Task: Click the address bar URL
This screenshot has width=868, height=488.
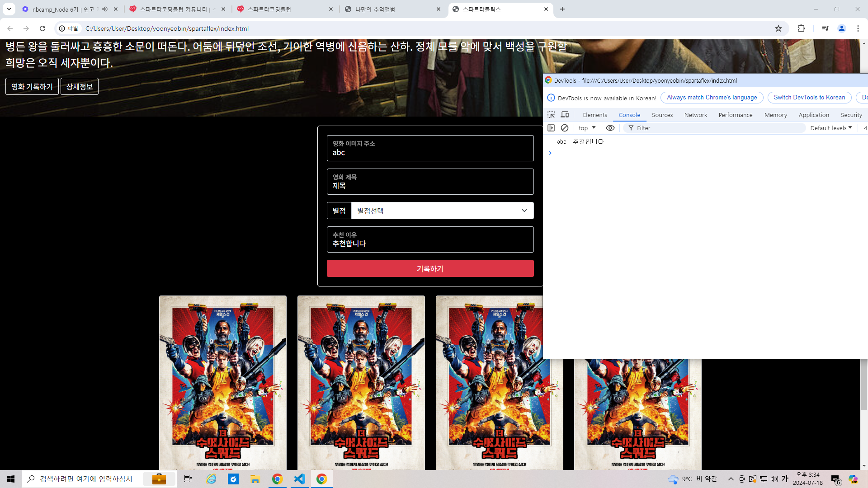Action: click(167, 28)
